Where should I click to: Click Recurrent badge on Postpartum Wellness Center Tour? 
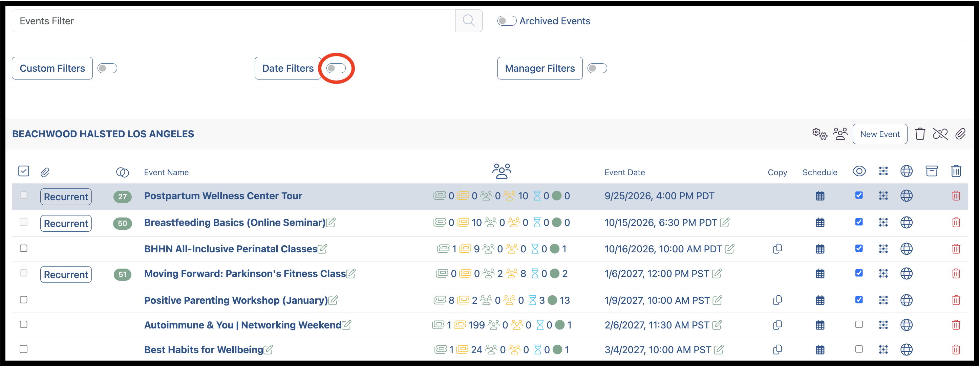click(x=66, y=197)
